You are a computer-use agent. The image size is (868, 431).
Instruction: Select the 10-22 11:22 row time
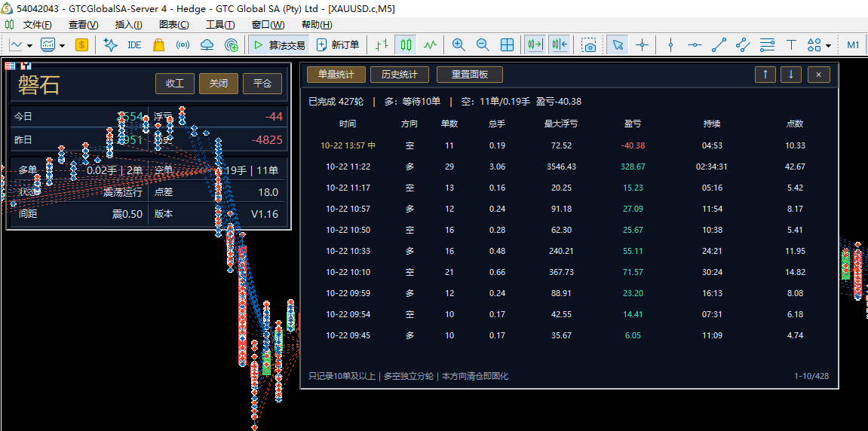coord(348,167)
